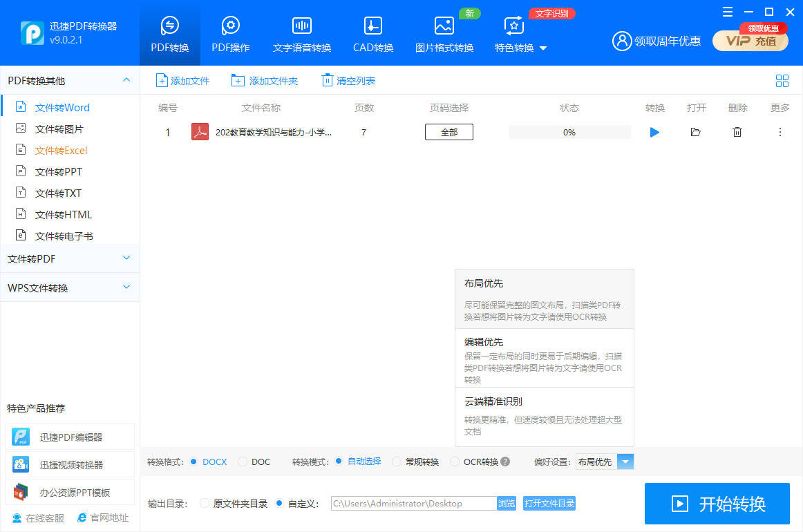Click the 添加文件 toolbar button
This screenshot has height=532, width=803.
[183, 80]
